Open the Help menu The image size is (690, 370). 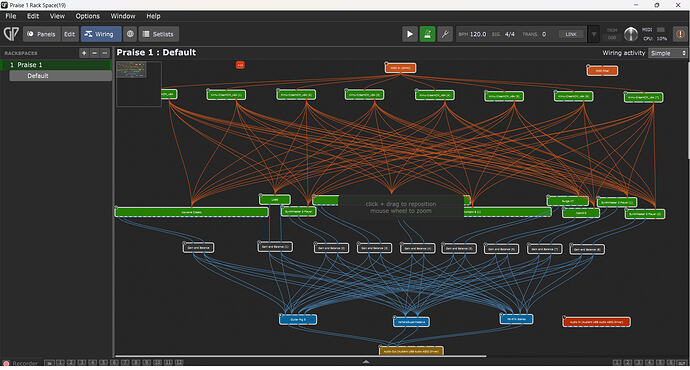click(153, 16)
